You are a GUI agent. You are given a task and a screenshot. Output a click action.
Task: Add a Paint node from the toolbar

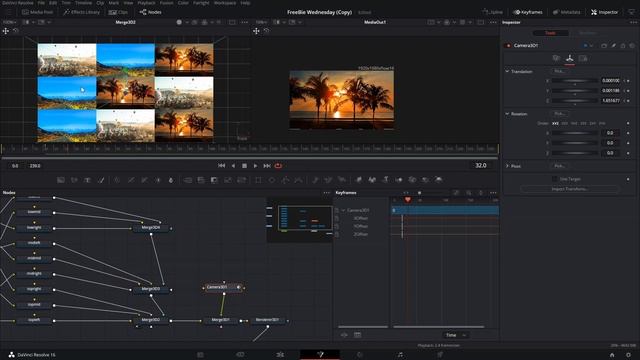click(101, 180)
